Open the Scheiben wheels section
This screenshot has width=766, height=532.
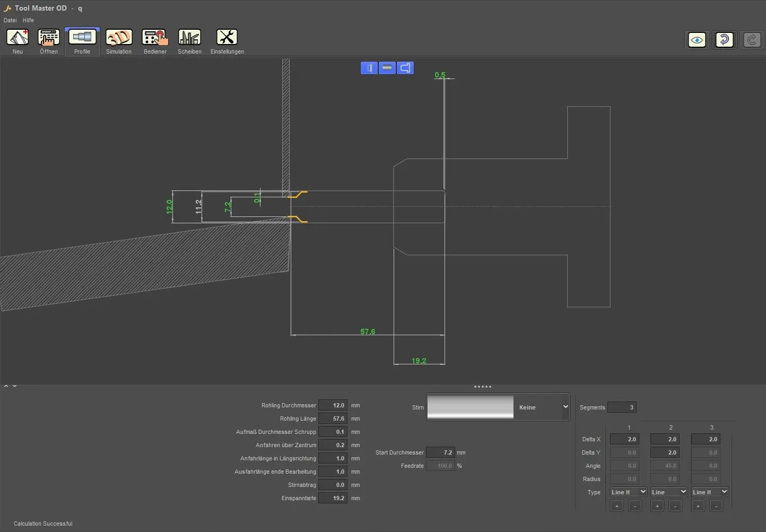click(x=189, y=38)
